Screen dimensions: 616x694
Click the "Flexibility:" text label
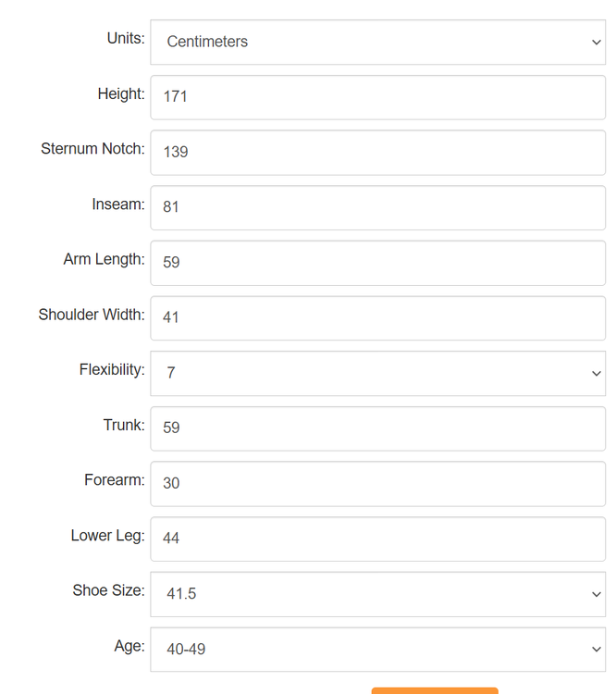(x=112, y=370)
